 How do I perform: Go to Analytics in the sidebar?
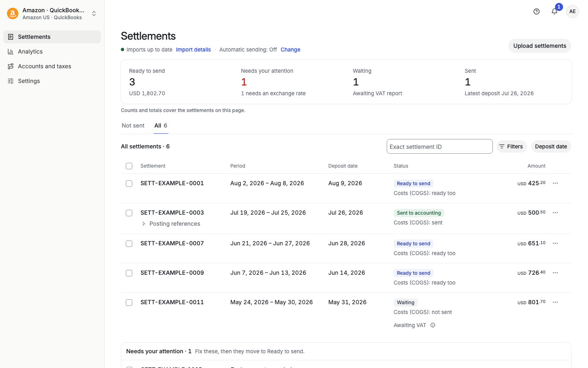pos(52,52)
